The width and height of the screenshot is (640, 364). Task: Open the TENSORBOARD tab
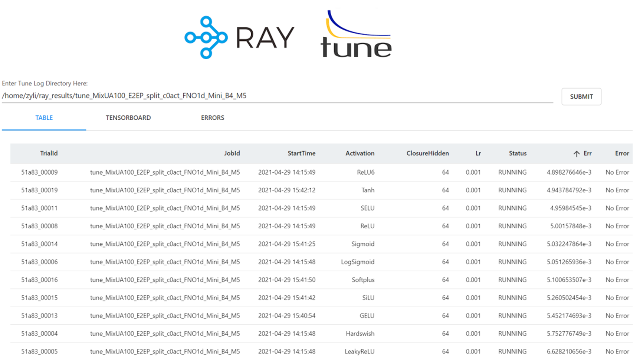(128, 118)
